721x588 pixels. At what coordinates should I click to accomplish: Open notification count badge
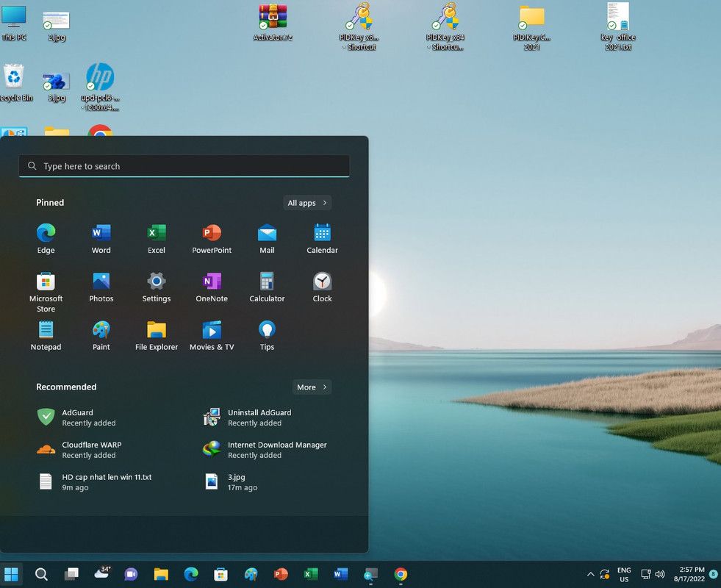click(x=714, y=574)
